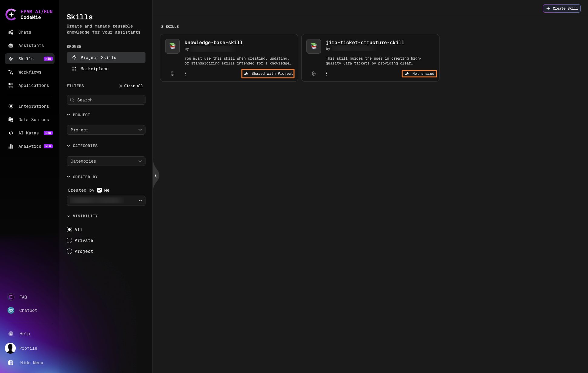588x373 pixels.
Task: Click the Shared with Project badge
Action: (268, 74)
